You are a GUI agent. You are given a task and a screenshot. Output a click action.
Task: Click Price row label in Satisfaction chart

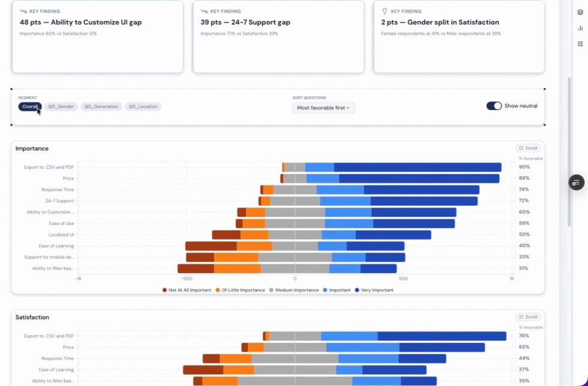pos(68,348)
